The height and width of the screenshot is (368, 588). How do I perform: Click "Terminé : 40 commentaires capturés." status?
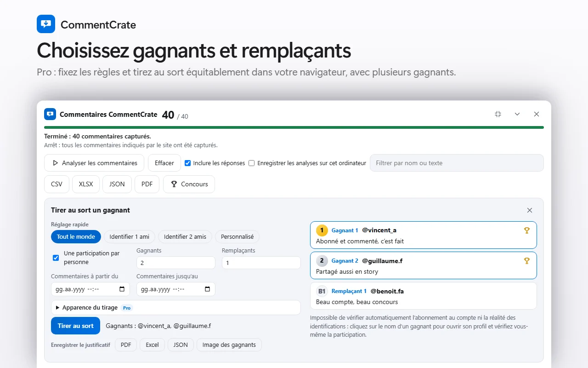[x=97, y=136]
